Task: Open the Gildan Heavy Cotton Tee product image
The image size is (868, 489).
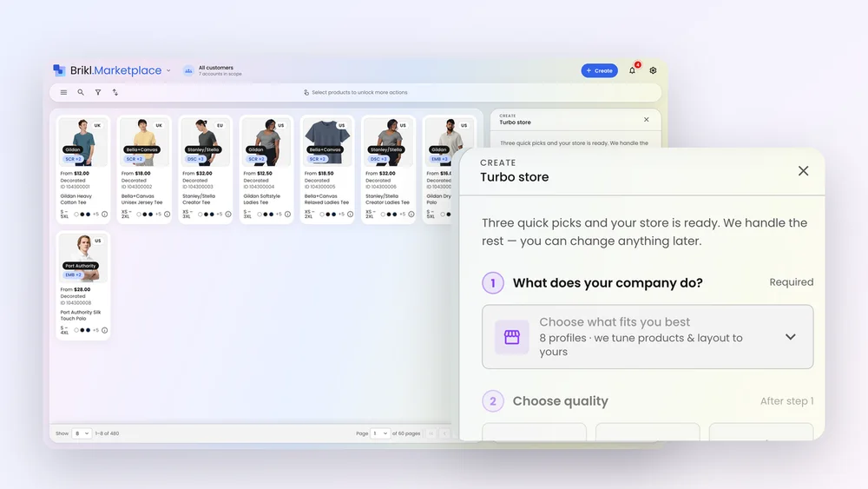Action: (83, 142)
